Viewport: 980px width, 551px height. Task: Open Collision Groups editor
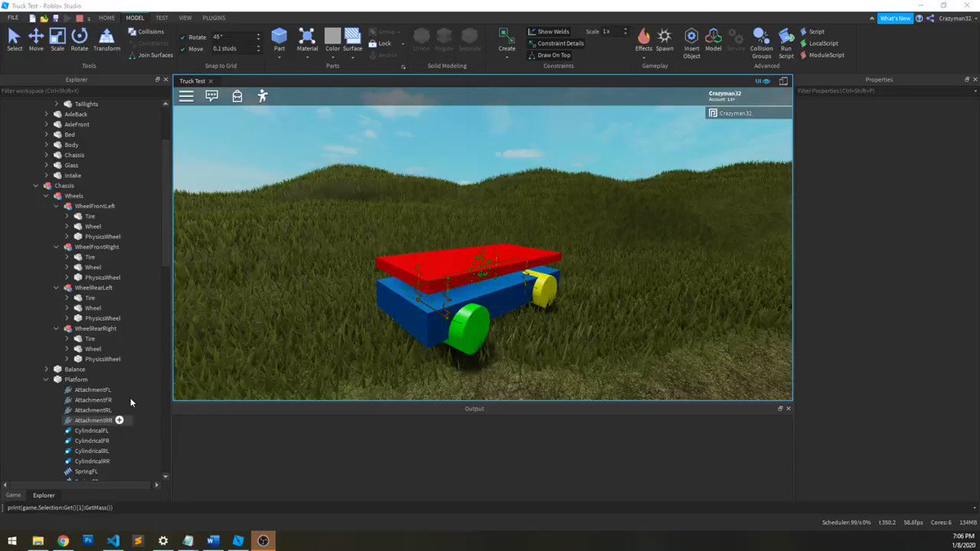[x=762, y=42]
